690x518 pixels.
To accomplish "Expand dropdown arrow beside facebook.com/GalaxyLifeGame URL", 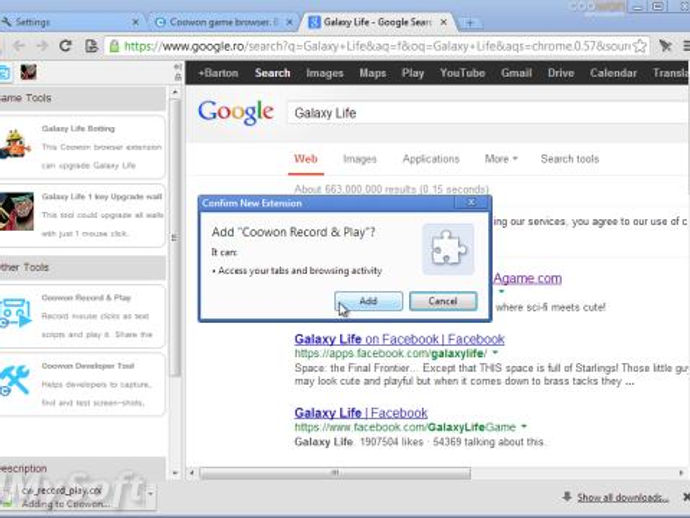I will (524, 426).
